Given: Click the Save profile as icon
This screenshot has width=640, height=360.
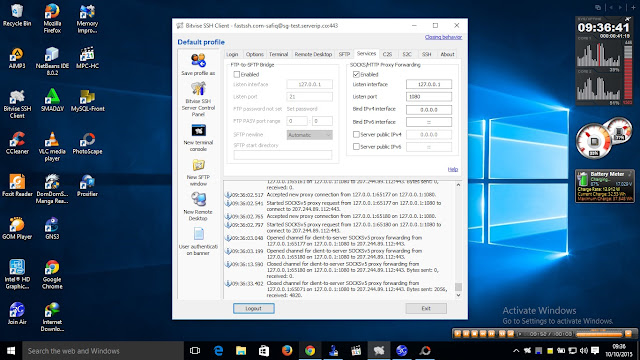Looking at the screenshot, I should pyautogui.click(x=198, y=65).
